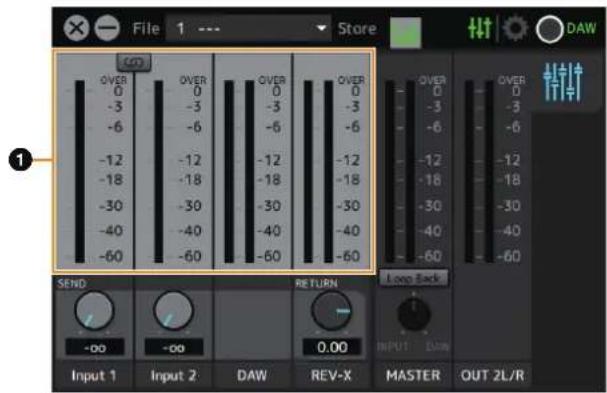
Task: Open the gear settings icon
Action: pos(515,28)
